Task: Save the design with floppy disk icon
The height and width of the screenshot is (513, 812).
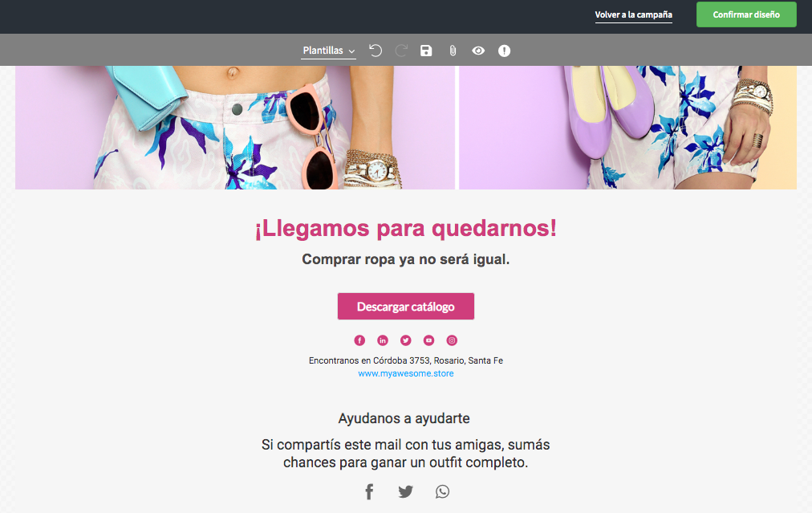Action: [x=426, y=51]
